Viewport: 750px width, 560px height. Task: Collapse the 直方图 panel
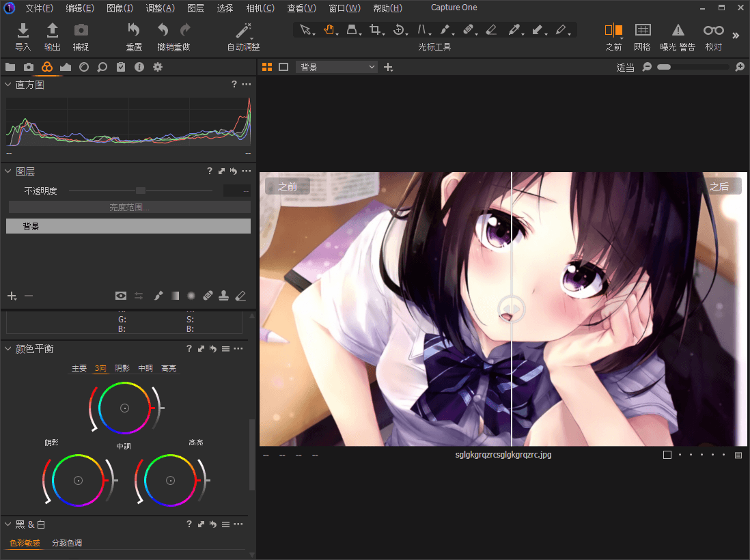(8, 84)
